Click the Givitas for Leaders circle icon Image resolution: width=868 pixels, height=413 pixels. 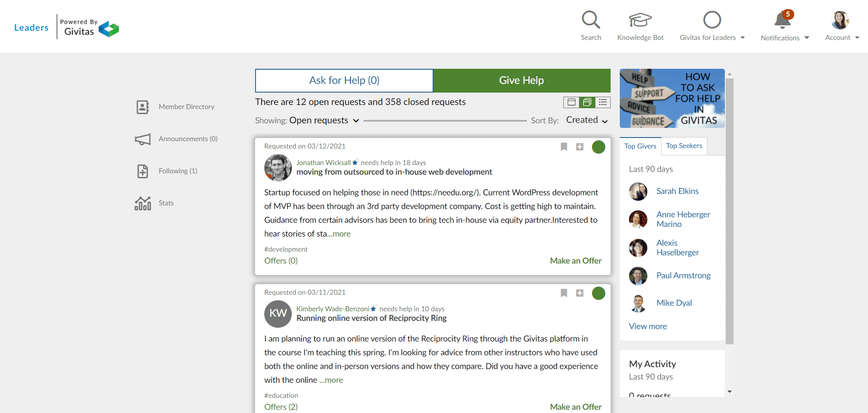pos(712,20)
